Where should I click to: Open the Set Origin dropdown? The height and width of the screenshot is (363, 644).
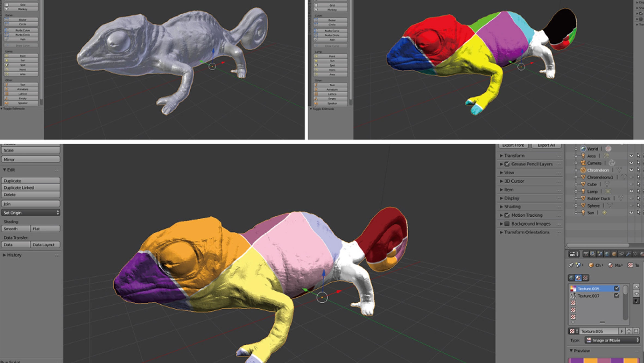[31, 213]
